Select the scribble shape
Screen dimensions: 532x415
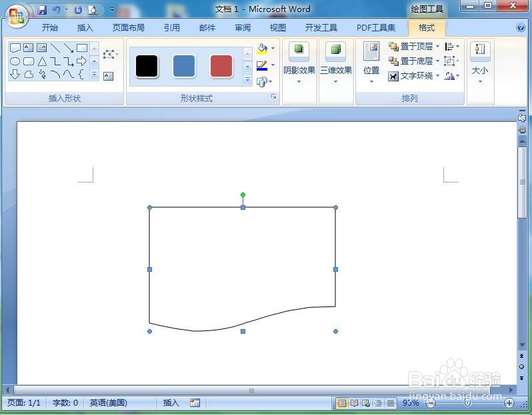[x=42, y=74]
